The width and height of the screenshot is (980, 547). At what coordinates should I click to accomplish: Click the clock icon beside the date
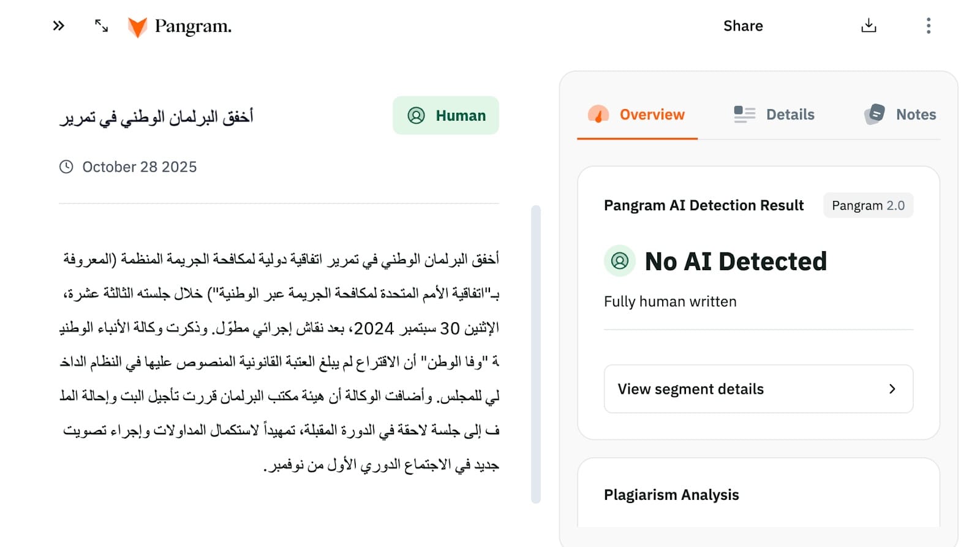(66, 167)
